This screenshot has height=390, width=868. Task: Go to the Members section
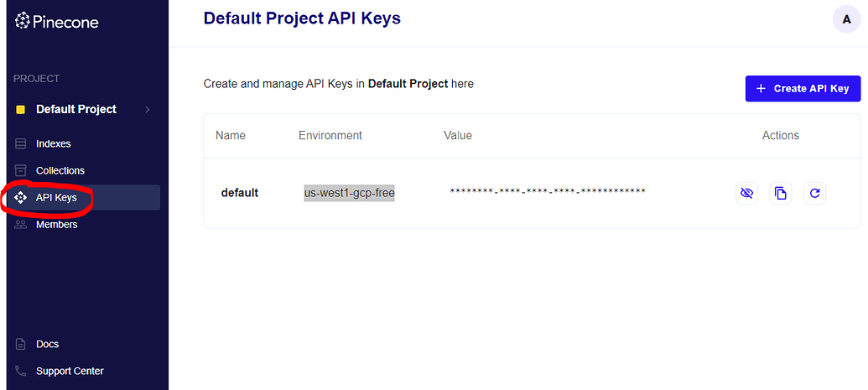pyautogui.click(x=57, y=224)
